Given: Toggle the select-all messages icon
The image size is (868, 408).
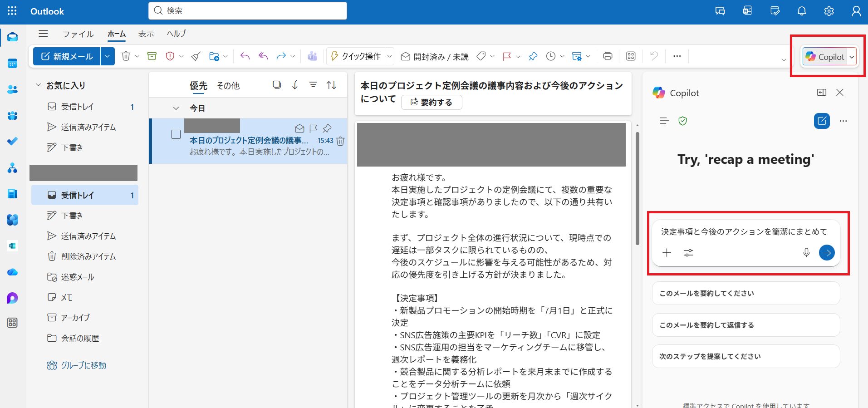Looking at the screenshot, I should click(x=277, y=85).
